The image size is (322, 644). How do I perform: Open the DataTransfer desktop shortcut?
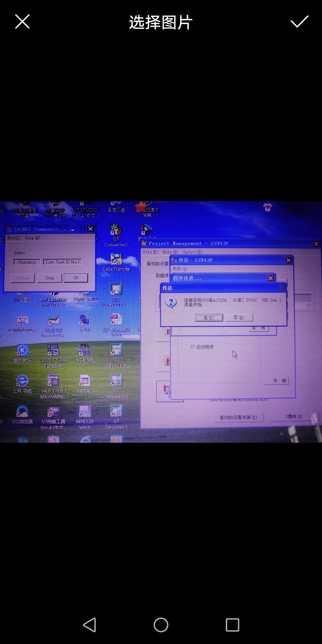116,259
